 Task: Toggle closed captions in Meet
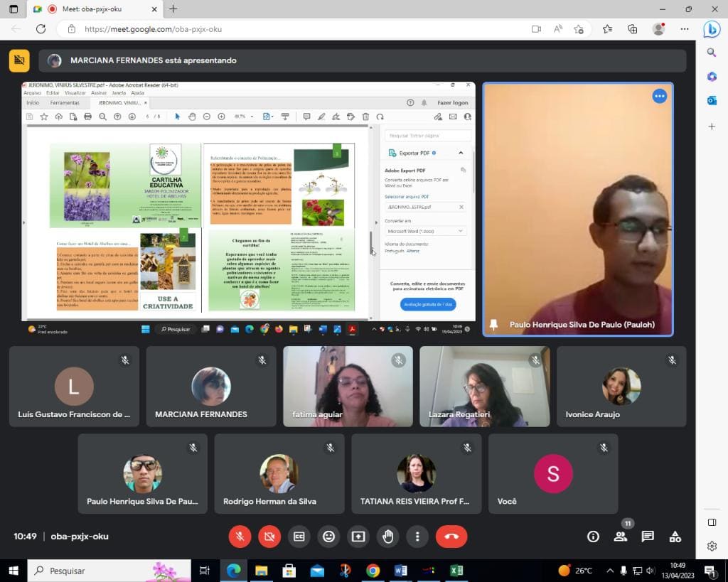pos(299,537)
